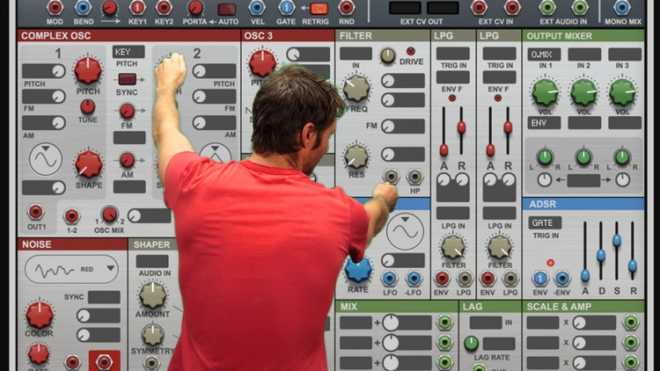
Task: Click the noise COLOR red knob
Action: 40,315
